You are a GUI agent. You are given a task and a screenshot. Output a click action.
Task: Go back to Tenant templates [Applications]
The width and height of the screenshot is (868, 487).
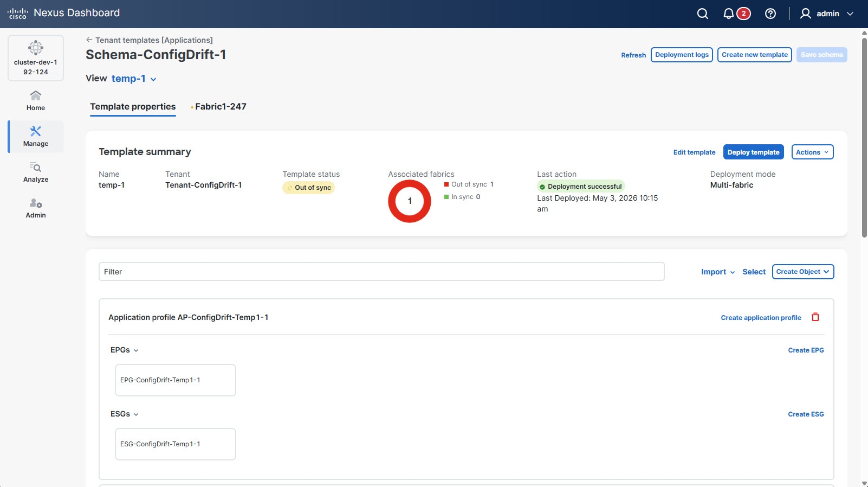click(x=149, y=40)
